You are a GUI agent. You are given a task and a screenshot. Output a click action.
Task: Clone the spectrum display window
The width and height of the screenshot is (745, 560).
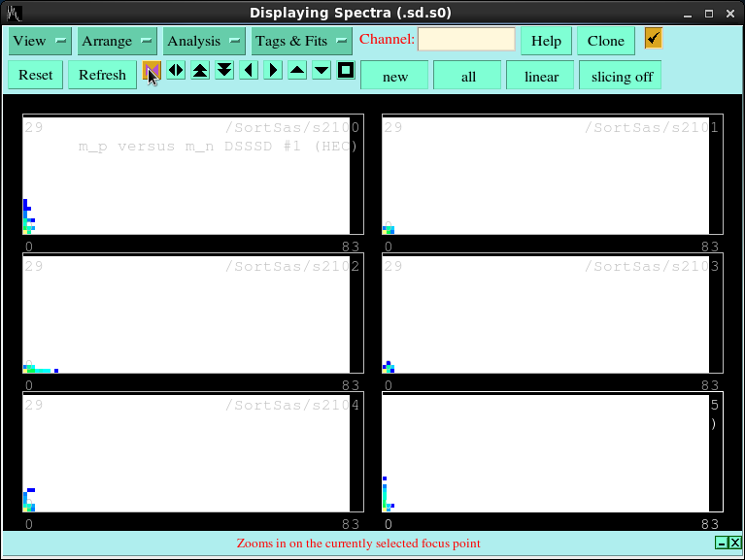(x=606, y=41)
